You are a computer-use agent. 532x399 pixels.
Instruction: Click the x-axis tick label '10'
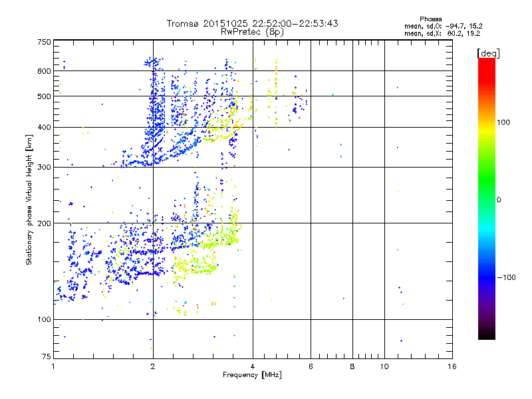tap(384, 366)
